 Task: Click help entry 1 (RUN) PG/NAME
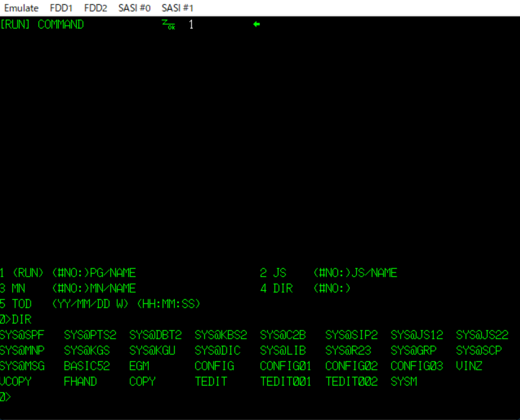point(68,273)
